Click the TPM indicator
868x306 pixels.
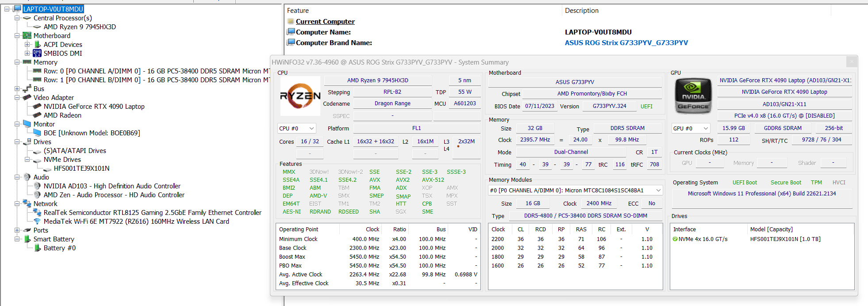[x=816, y=182]
